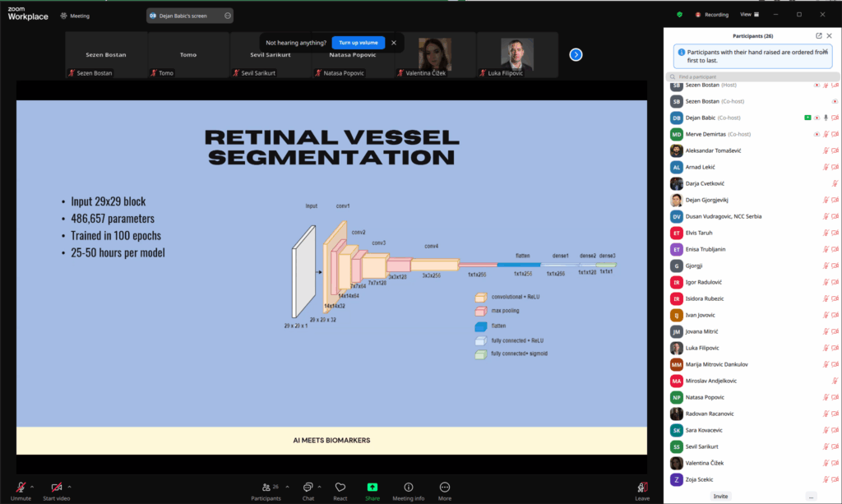
Task: Select Tomo's video tile
Action: tap(188, 55)
